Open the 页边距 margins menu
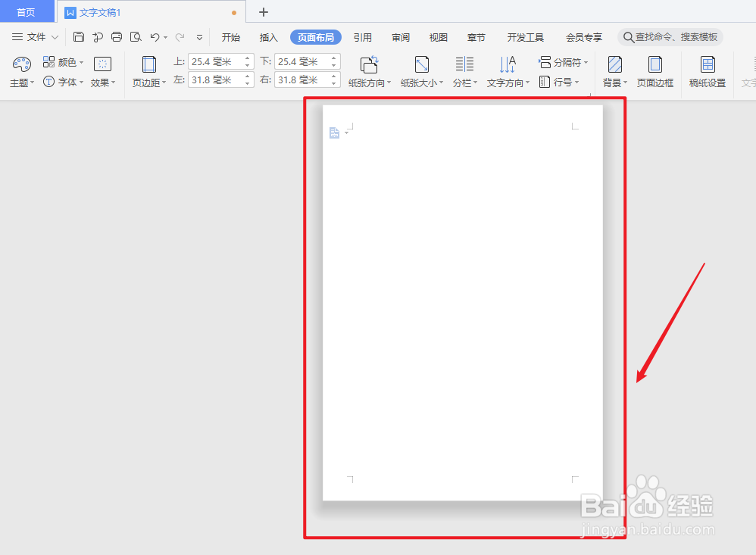This screenshot has height=555, width=756. click(x=149, y=72)
